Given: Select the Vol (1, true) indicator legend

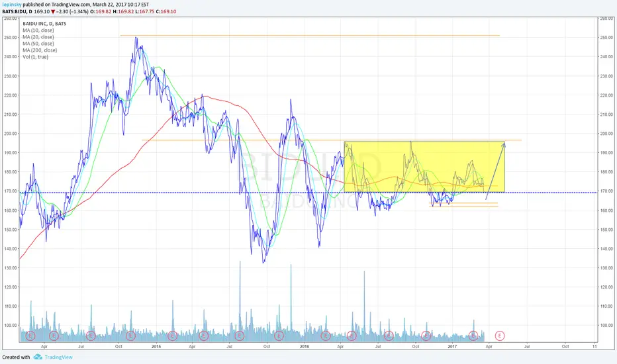Looking at the screenshot, I should tap(35, 57).
